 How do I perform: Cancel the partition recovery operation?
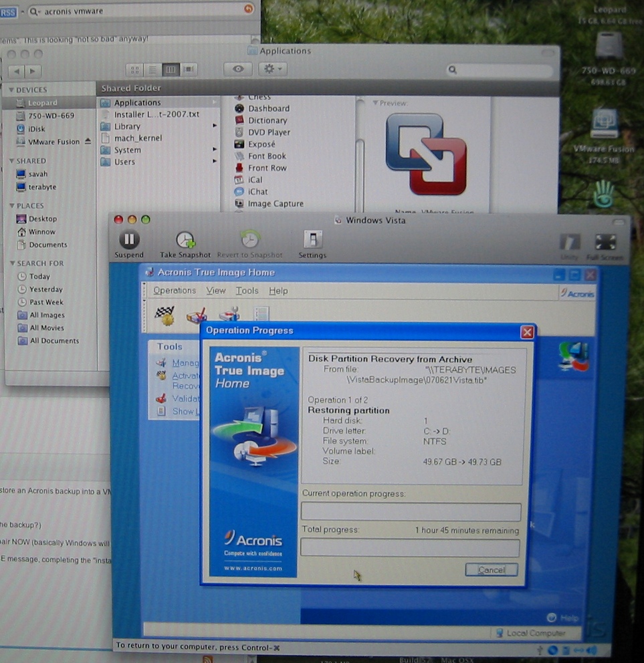click(492, 569)
